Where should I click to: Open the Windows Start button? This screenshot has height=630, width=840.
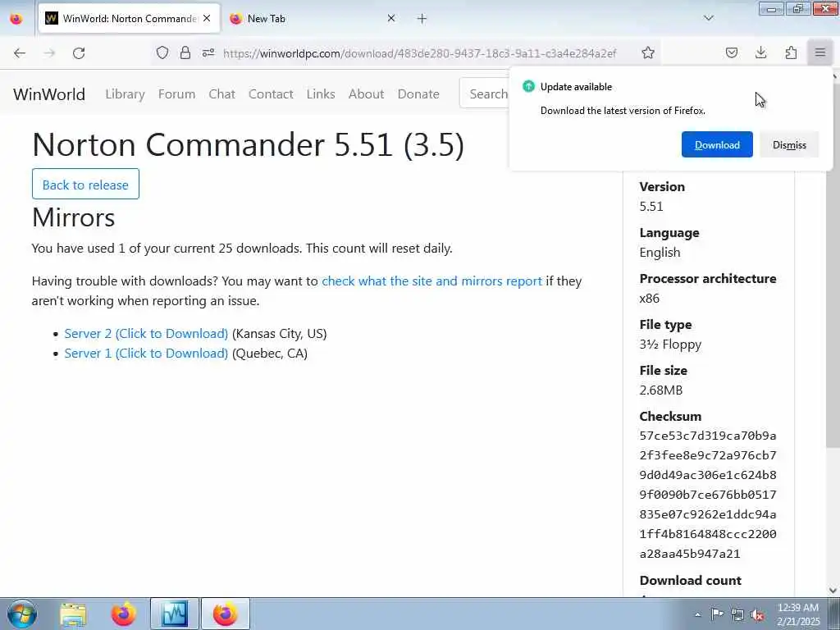[x=22, y=614]
